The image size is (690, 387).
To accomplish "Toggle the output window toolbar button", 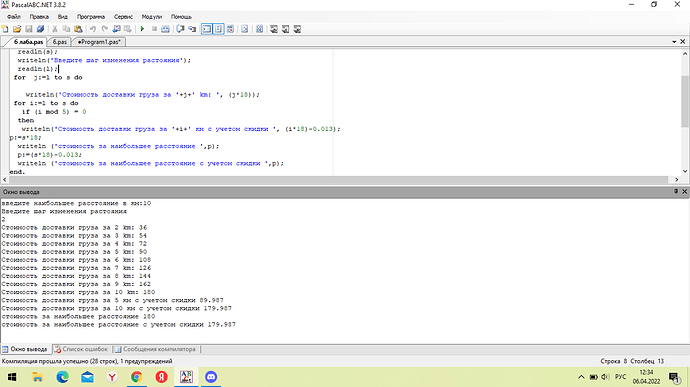I will (206, 29).
